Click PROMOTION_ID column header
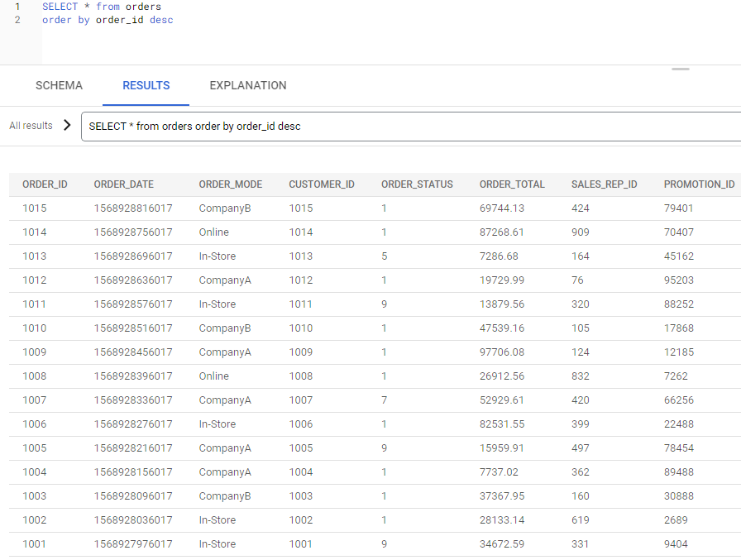Image resolution: width=741 pixels, height=560 pixels. coord(700,184)
